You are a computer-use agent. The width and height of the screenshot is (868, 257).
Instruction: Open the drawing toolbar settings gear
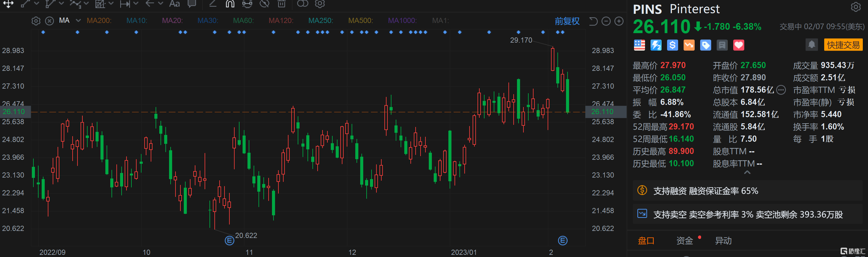click(x=320, y=4)
